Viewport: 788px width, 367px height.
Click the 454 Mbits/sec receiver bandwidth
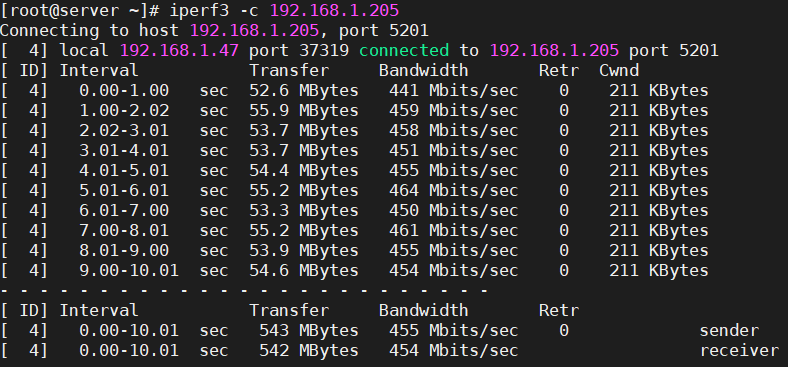pyautogui.click(x=453, y=350)
